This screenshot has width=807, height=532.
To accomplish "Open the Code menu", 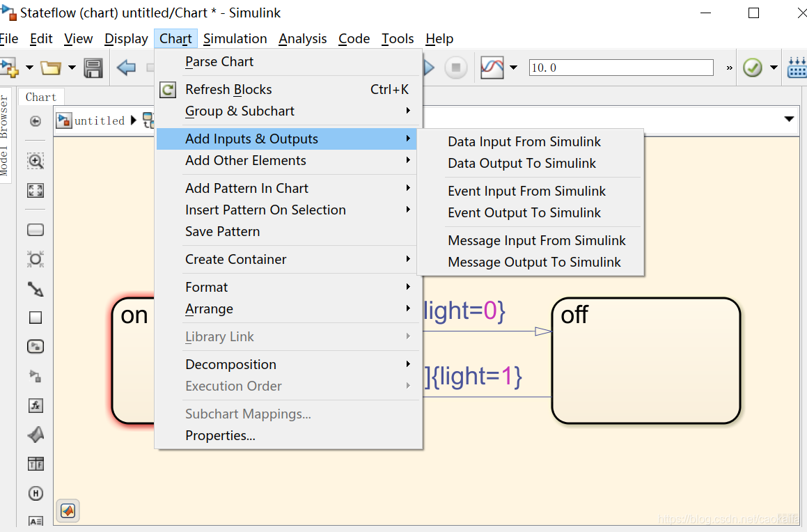I will click(x=354, y=38).
